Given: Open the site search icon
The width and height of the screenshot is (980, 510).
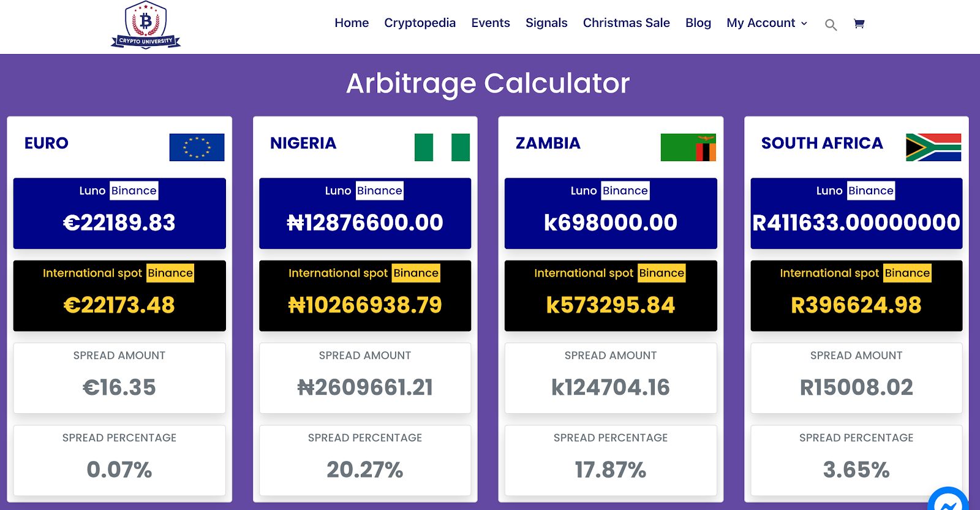Looking at the screenshot, I should (x=831, y=25).
